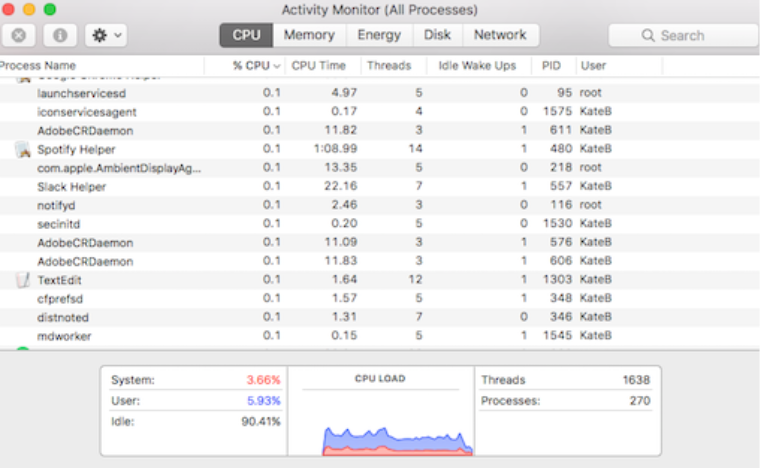
Task: Switch to the CPU tab
Action: [246, 35]
